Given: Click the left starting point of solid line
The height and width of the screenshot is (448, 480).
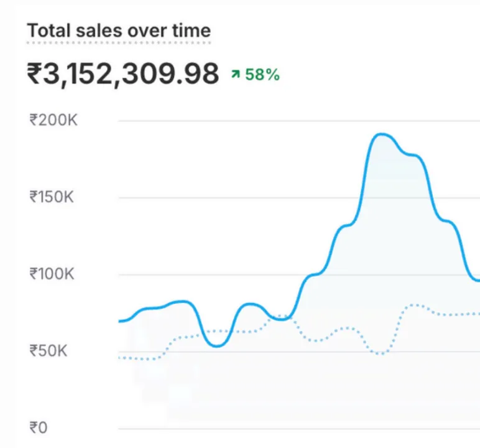Looking at the screenshot, I should [x=120, y=321].
